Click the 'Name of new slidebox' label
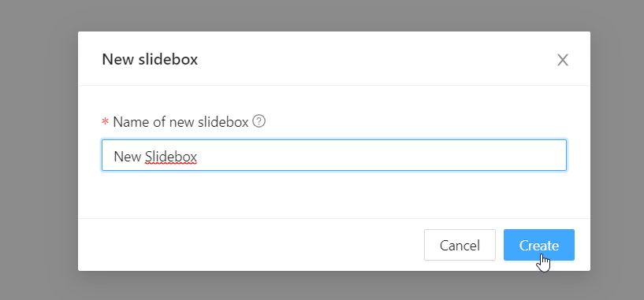644x300 pixels. [181, 122]
